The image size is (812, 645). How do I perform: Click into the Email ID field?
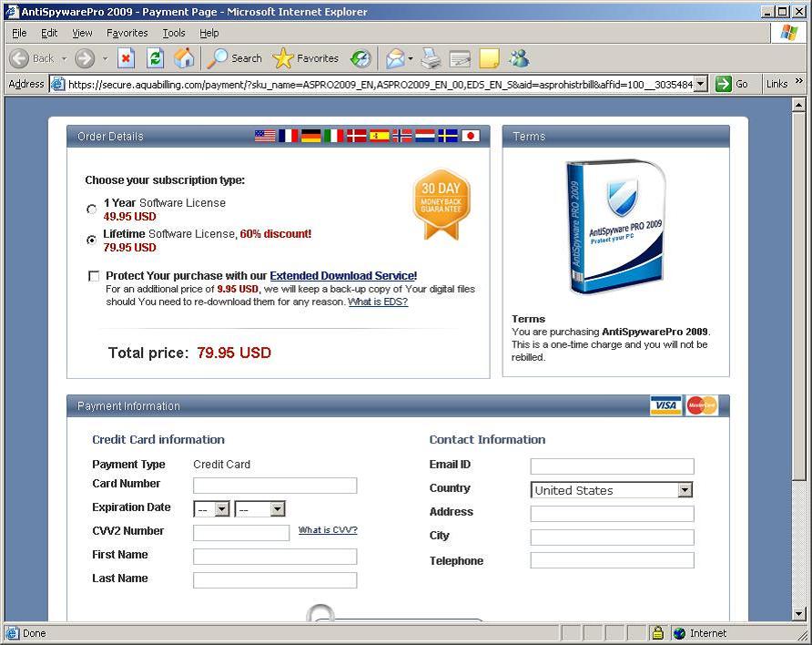tap(612, 466)
